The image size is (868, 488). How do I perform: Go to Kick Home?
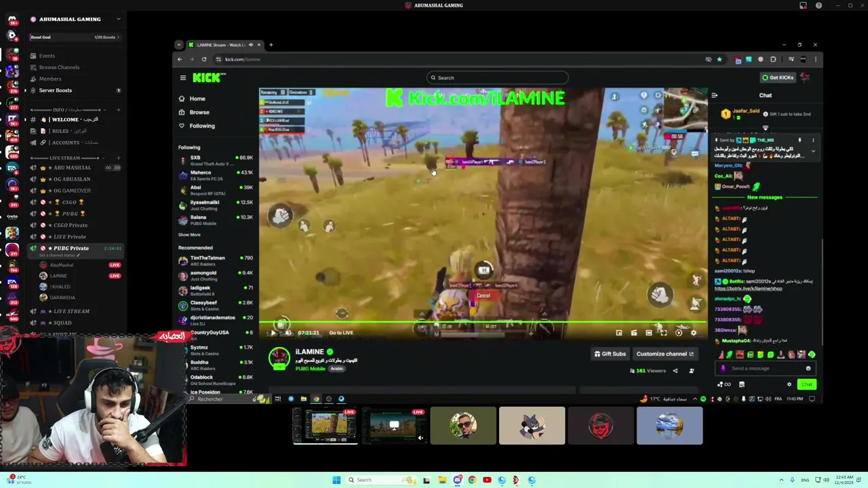192,99
